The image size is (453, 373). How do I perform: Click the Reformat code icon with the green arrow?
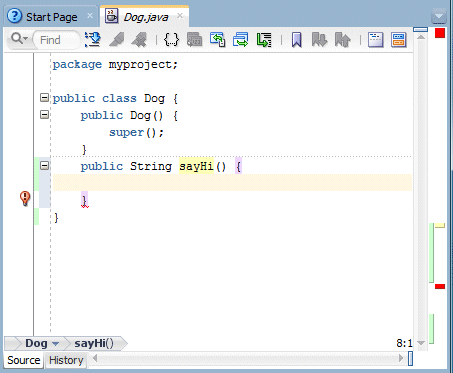pos(264,40)
